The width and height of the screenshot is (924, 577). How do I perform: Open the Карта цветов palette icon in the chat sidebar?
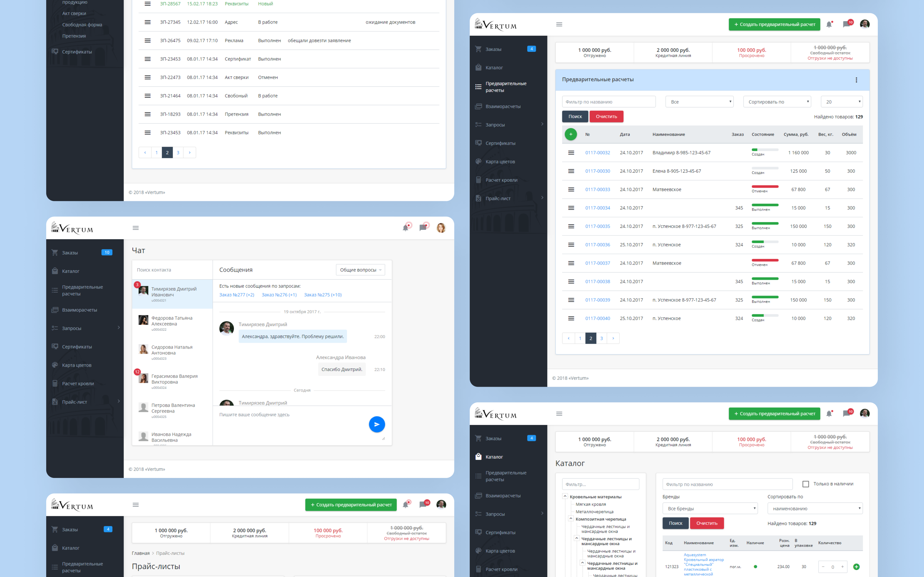click(55, 365)
